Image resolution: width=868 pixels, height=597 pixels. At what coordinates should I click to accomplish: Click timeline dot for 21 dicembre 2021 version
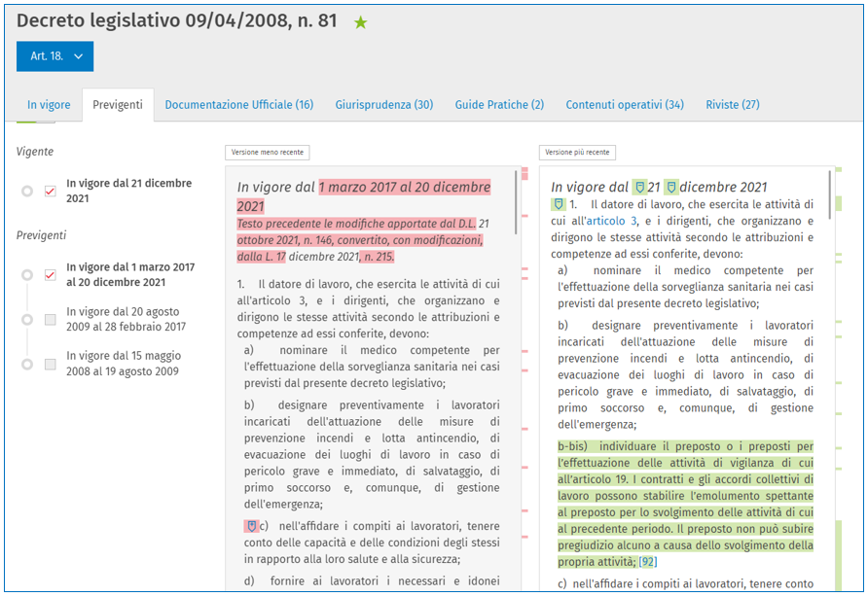click(27, 192)
